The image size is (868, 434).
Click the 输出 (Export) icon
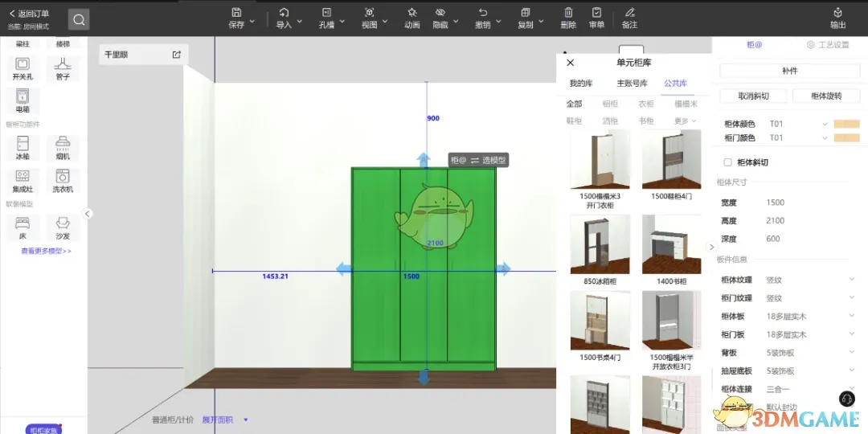pos(838,13)
